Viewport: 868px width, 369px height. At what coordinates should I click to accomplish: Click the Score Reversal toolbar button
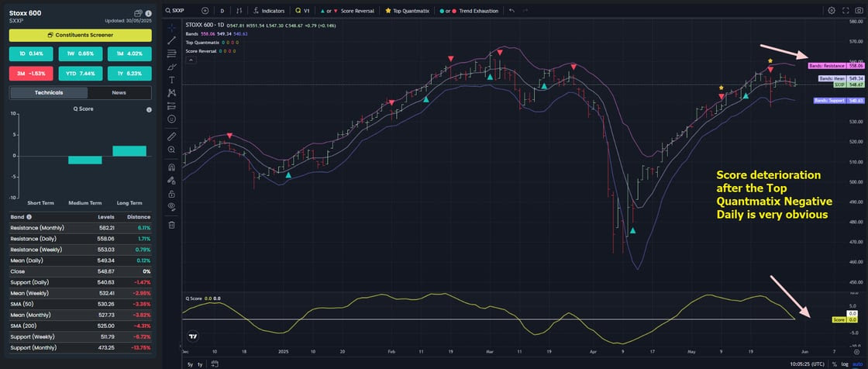tap(348, 11)
